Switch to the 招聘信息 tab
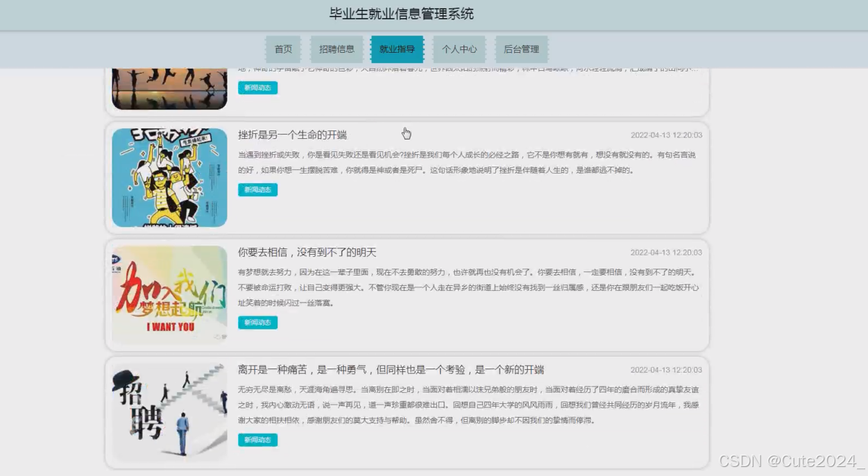 click(x=337, y=49)
